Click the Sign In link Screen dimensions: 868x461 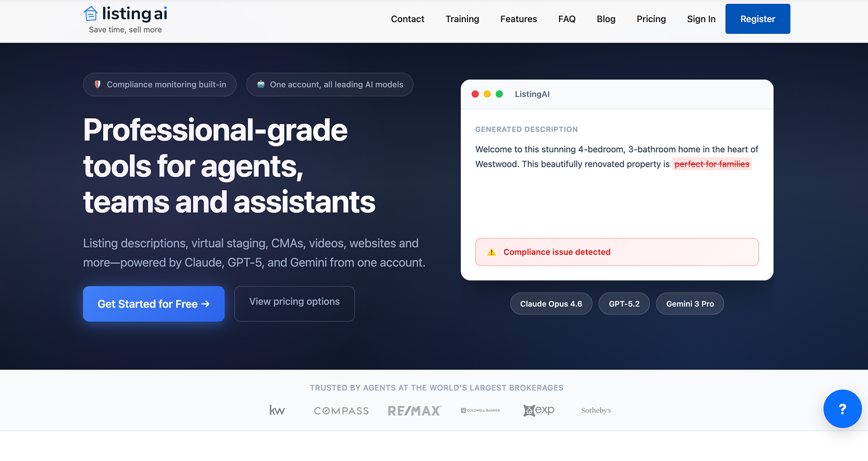(x=701, y=19)
